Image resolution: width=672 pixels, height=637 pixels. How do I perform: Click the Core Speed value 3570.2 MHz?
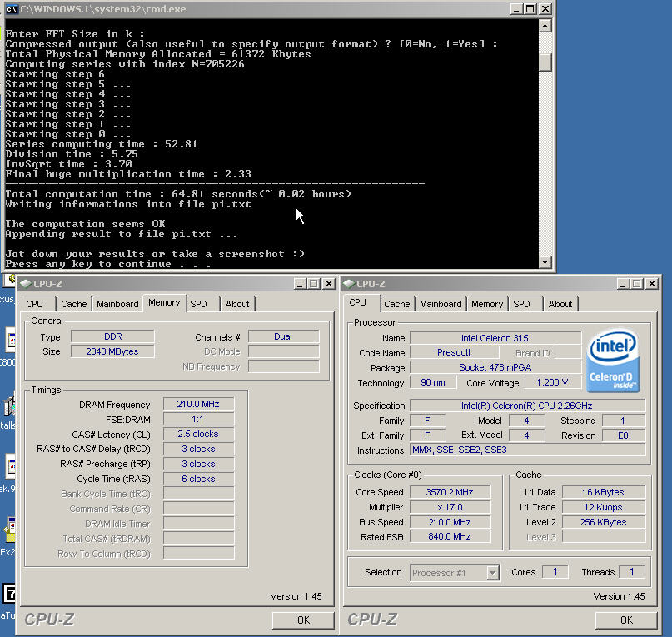[x=450, y=493]
